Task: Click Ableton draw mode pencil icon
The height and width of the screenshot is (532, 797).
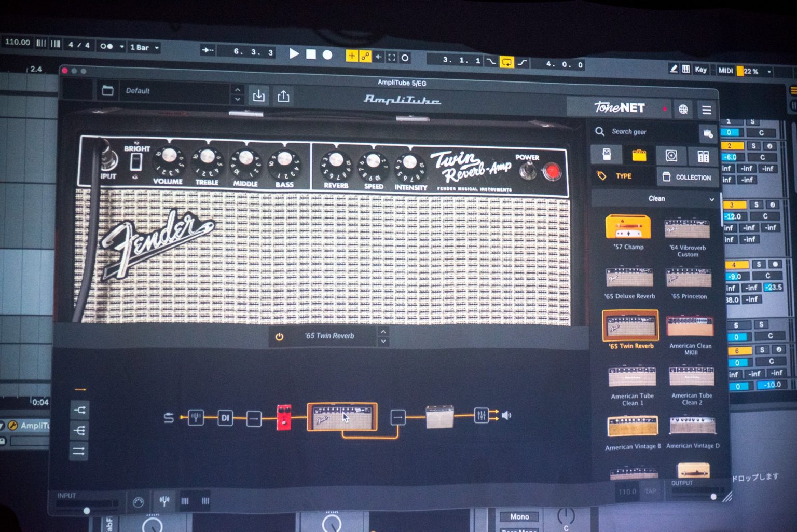Action: pos(674,69)
